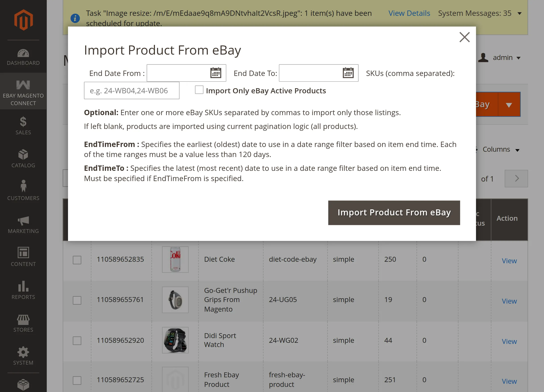544x392 pixels.
Task: Click the Fresh Ebay Product placeholder thumbnail
Action: tap(175, 380)
